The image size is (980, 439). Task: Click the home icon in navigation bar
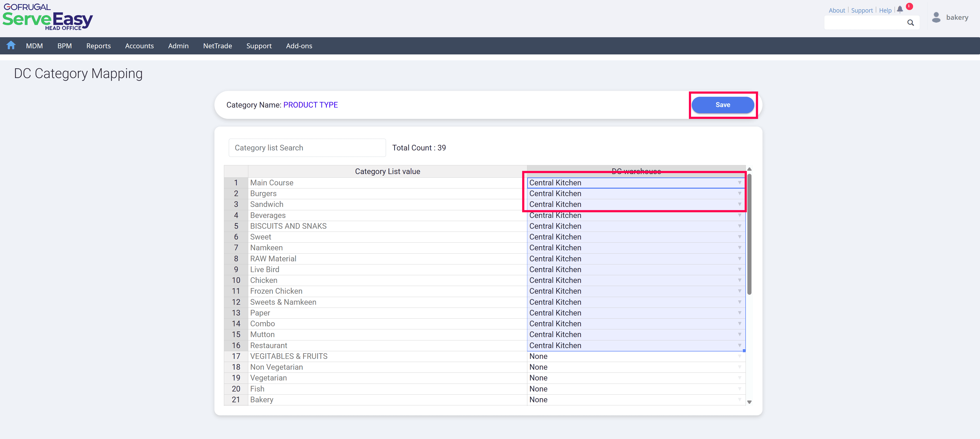(11, 45)
